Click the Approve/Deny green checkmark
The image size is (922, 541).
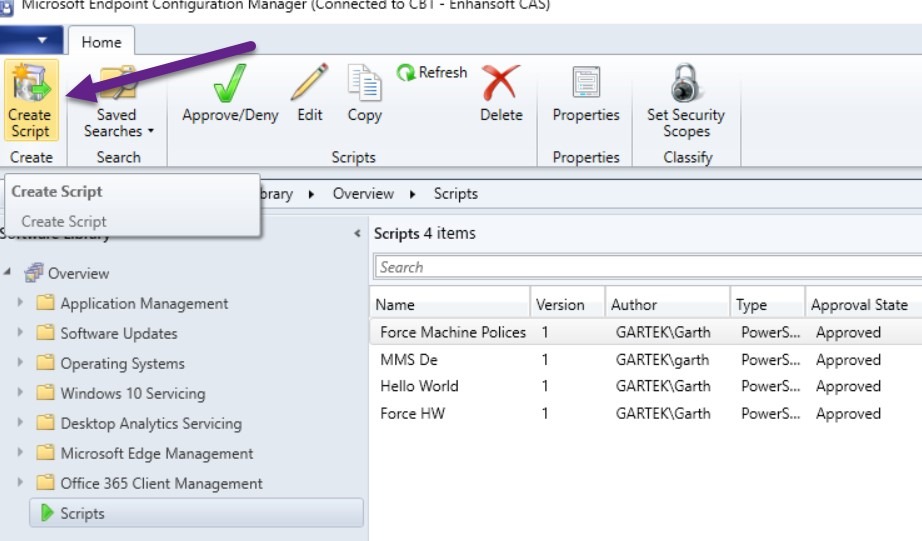tap(230, 83)
